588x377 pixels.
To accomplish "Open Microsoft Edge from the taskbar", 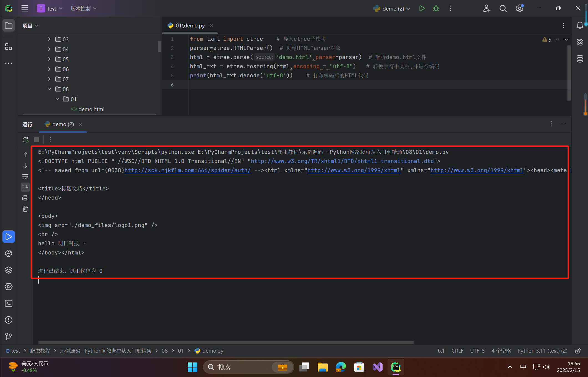I will [341, 367].
